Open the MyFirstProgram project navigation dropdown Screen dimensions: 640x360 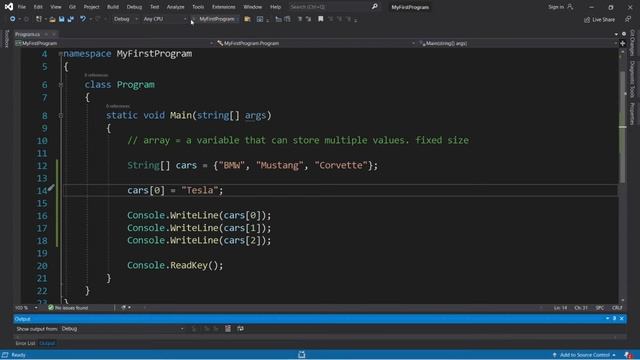(114, 43)
